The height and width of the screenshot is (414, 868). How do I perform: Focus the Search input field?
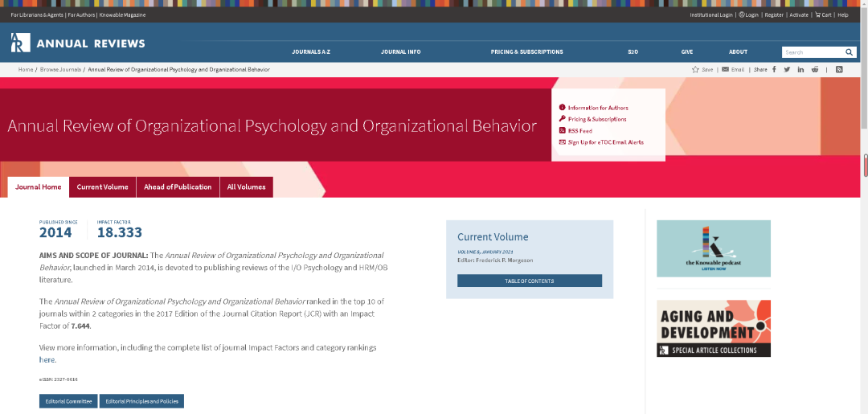point(813,52)
